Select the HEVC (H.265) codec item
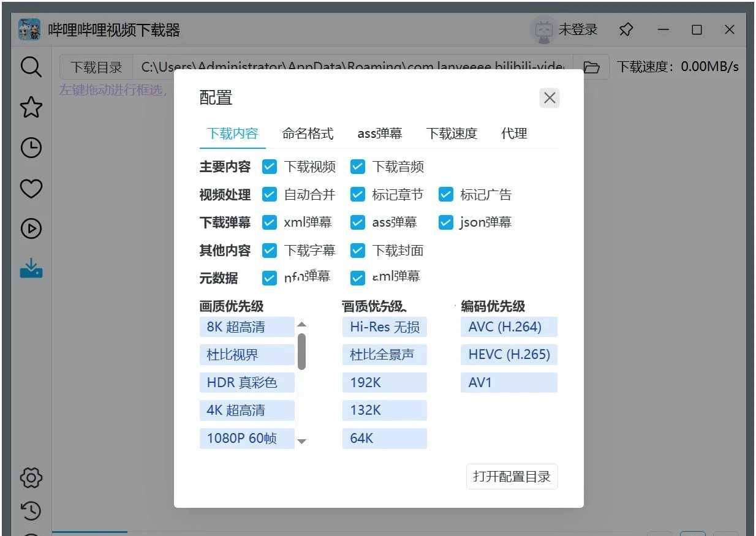 tap(509, 355)
